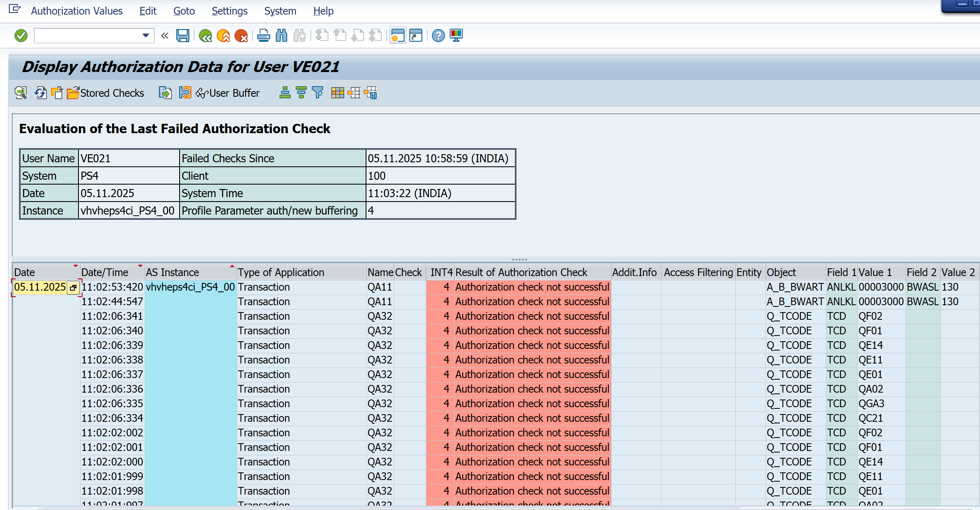The width and height of the screenshot is (980, 510).
Task: Click the Print icon
Action: tap(264, 36)
